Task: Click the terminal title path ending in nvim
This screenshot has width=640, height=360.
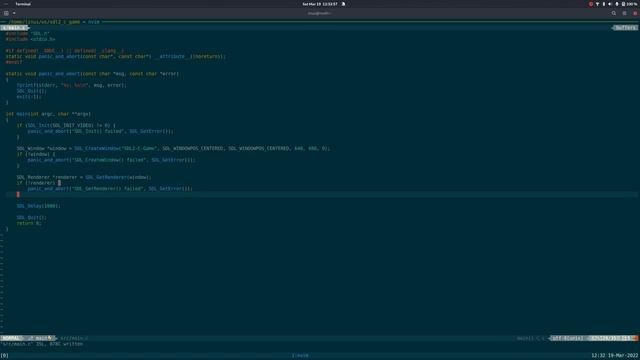Action: (x=54, y=22)
